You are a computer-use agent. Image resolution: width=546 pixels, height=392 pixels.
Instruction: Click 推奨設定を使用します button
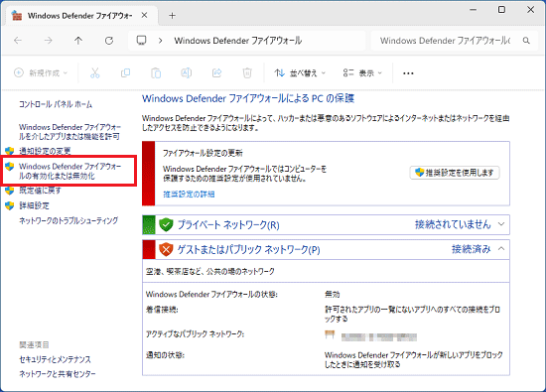[455, 173]
